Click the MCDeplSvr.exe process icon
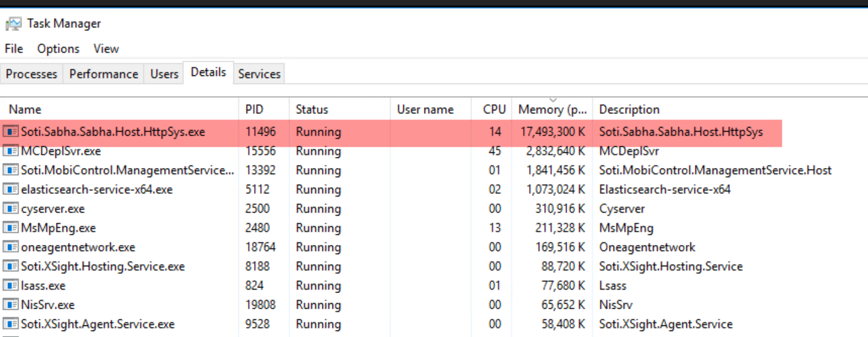The height and width of the screenshot is (337, 868). pyautogui.click(x=11, y=151)
